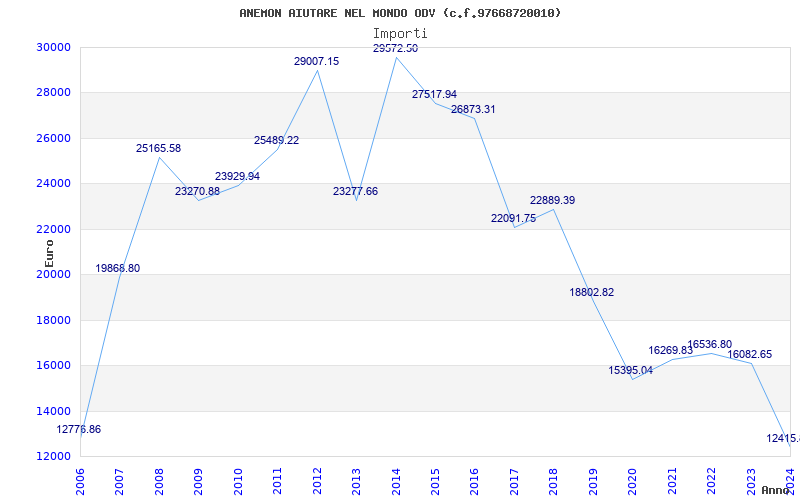This screenshot has height=500, width=800.
Task: Click the 30000 y-axis tick label
Action: coord(53,47)
